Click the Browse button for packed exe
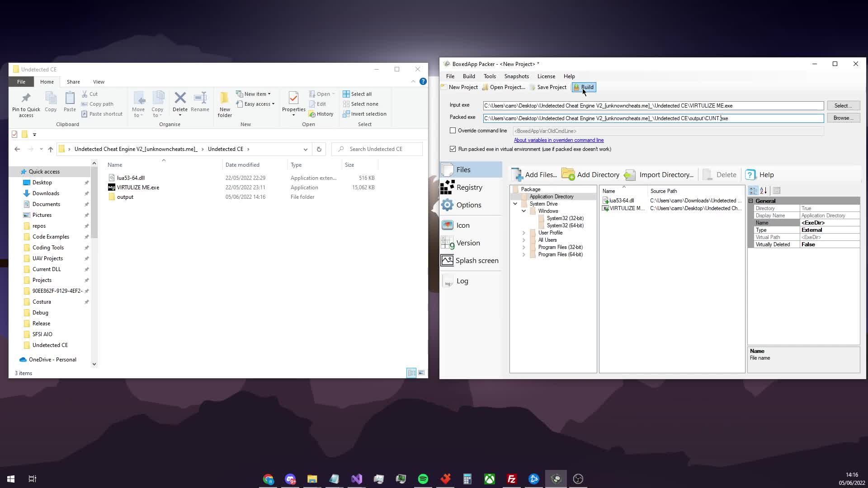The height and width of the screenshot is (488, 868). (843, 118)
